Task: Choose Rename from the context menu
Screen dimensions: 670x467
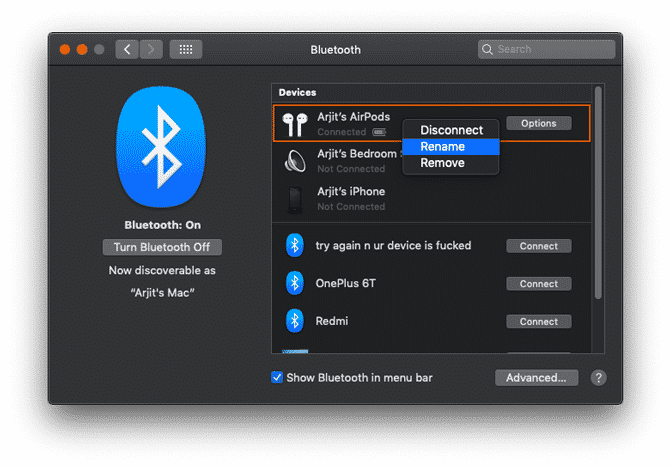Action: pyautogui.click(x=451, y=147)
